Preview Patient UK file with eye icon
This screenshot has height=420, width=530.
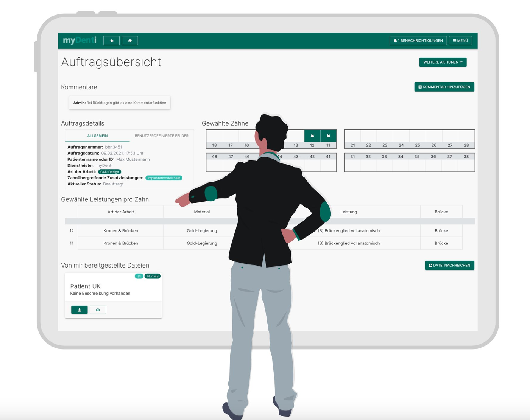[98, 310]
